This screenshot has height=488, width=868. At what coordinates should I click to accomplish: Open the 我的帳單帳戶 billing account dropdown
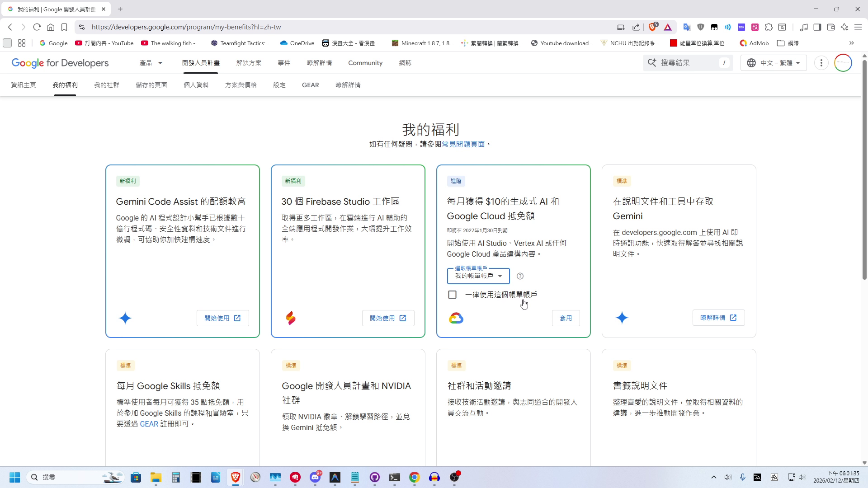click(x=478, y=276)
